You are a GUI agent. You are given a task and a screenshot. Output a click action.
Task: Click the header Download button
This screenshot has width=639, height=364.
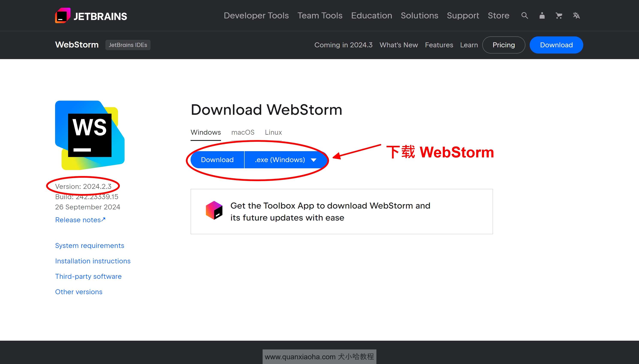(556, 45)
